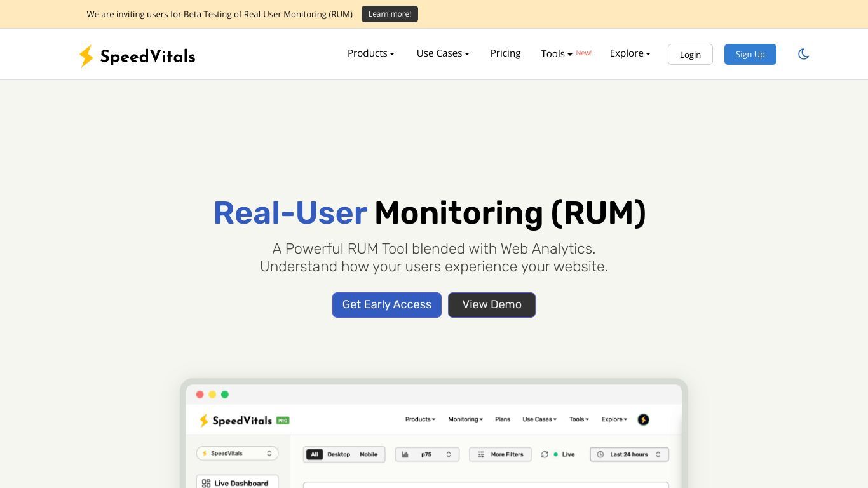Click the red 'New!' label beside Tools
868x488 pixels.
[x=584, y=53]
